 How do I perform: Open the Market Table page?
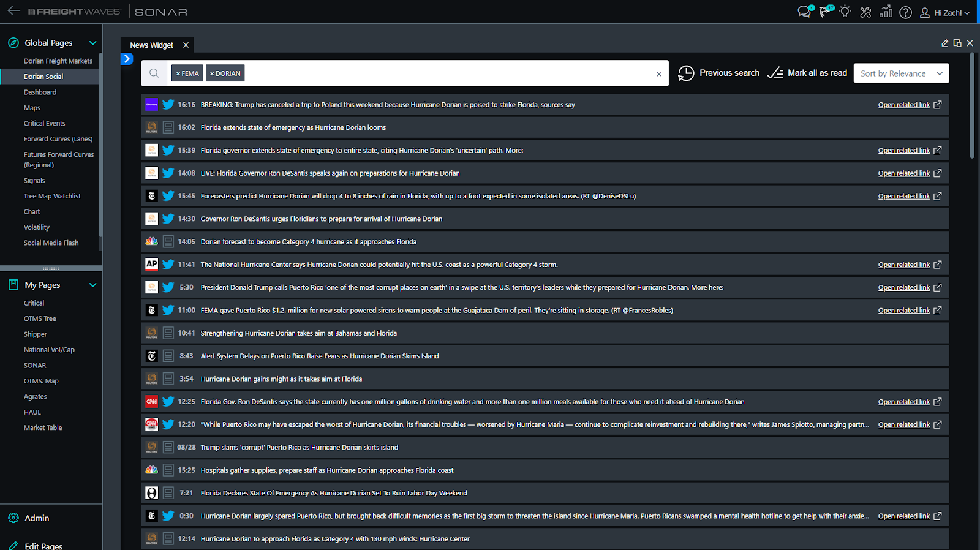43,428
